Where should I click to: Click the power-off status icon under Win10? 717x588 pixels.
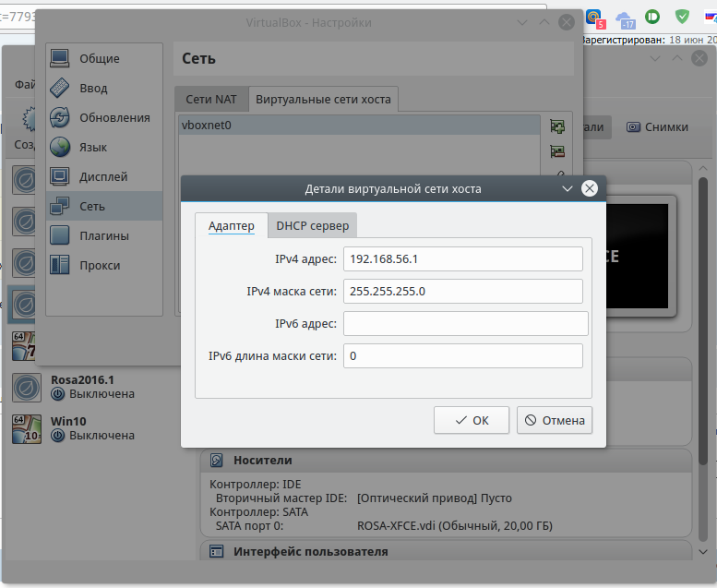(57, 436)
